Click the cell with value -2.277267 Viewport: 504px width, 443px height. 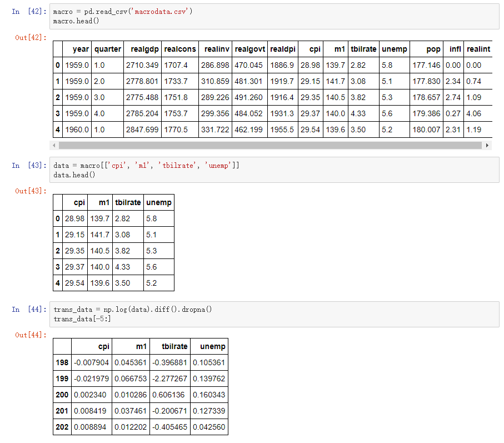pos(169,379)
